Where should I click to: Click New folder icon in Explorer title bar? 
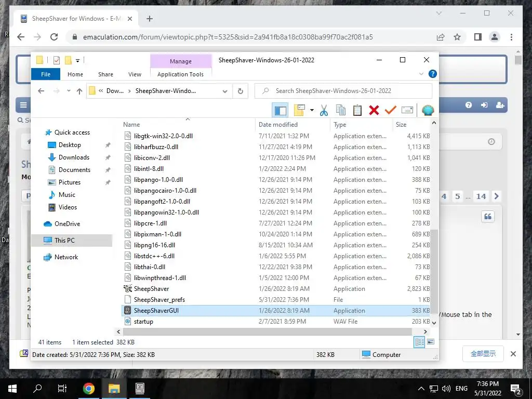(x=68, y=60)
